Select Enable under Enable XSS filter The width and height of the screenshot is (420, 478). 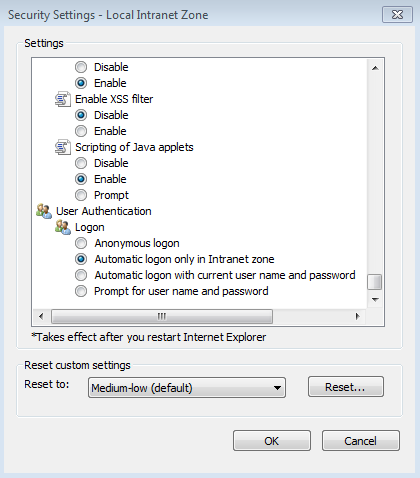(x=81, y=131)
